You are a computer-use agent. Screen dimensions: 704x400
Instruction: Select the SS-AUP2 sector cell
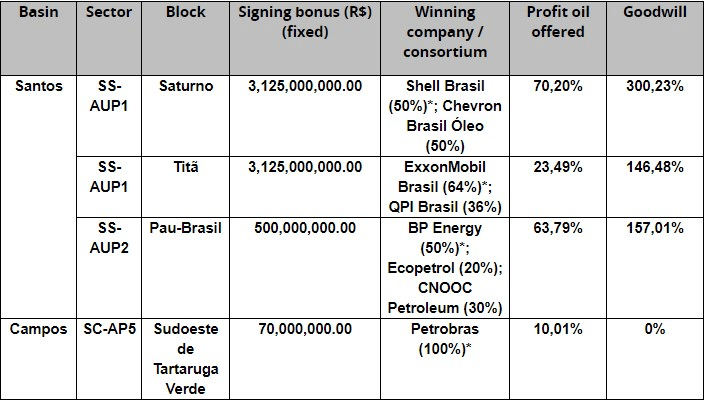tap(109, 237)
